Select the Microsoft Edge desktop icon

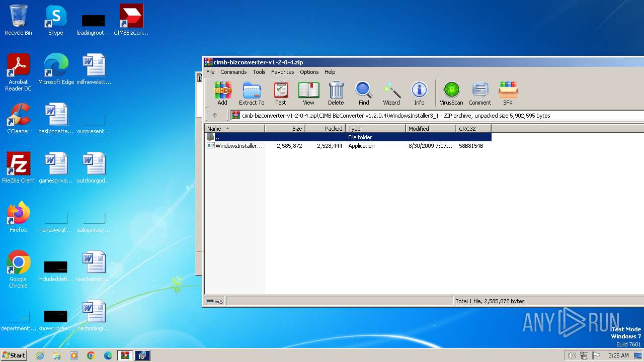[56, 69]
